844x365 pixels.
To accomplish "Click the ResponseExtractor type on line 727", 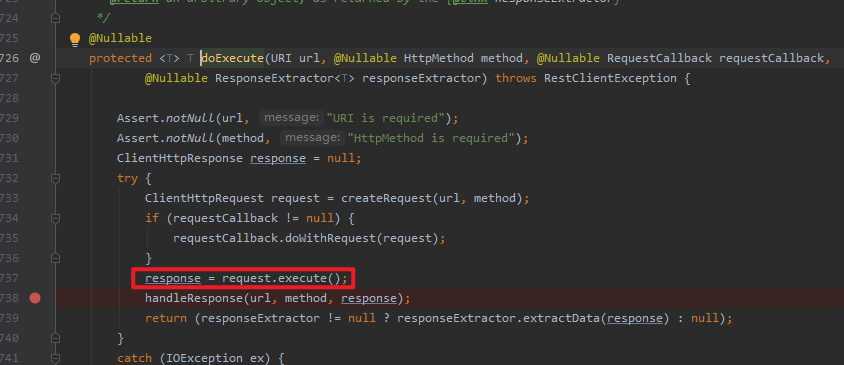I will 275,79.
